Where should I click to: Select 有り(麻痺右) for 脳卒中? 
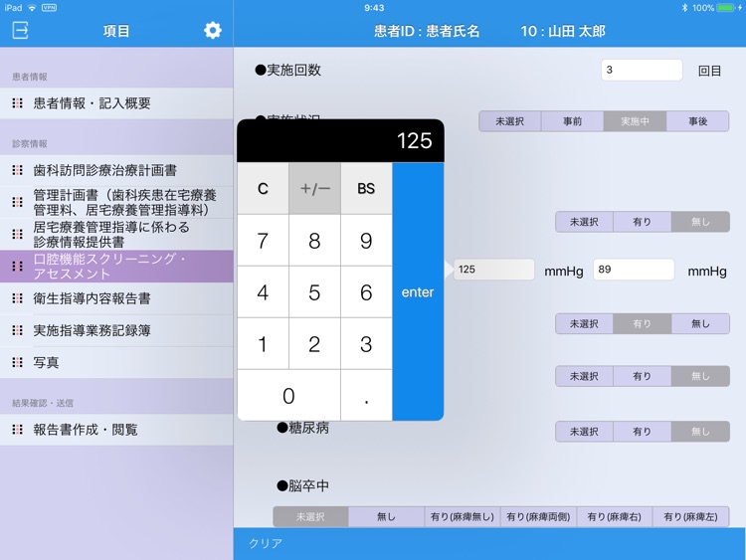(615, 516)
